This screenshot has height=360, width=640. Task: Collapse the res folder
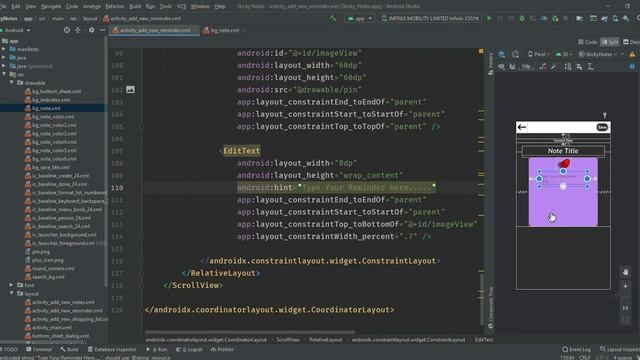point(4,74)
